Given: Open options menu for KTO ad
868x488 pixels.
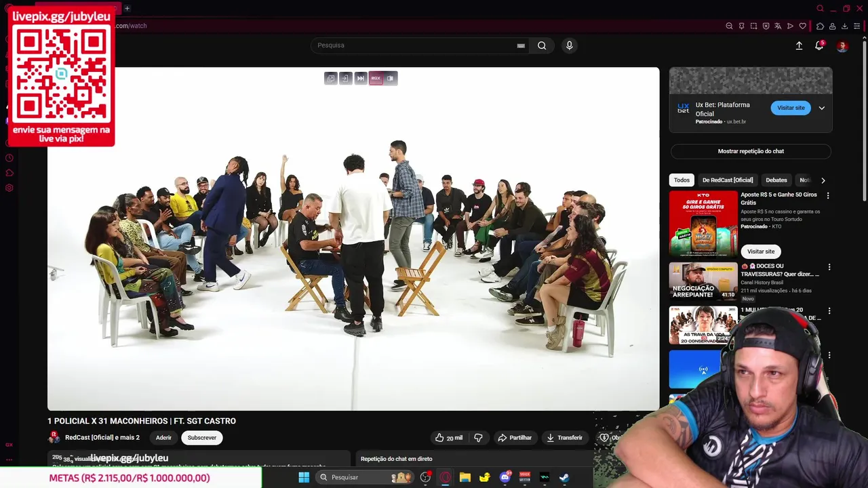Looking at the screenshot, I should point(828,195).
